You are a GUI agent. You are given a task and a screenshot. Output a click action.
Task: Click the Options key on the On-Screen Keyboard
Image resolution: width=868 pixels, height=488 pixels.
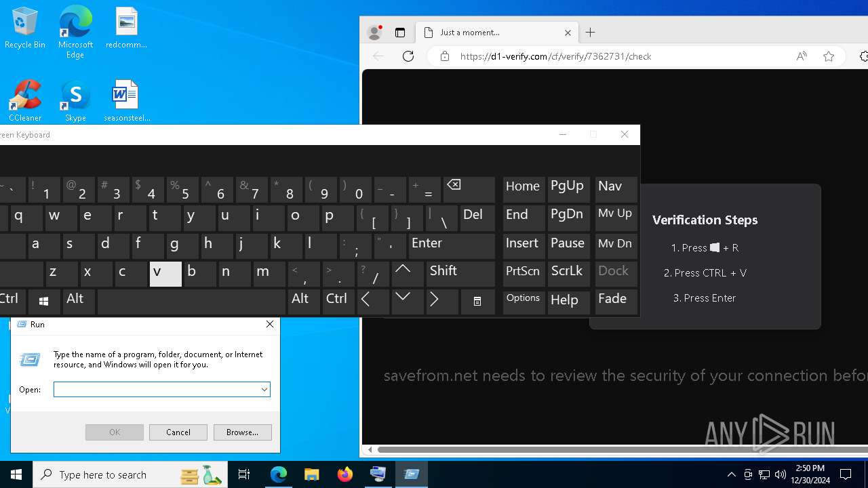tap(524, 301)
